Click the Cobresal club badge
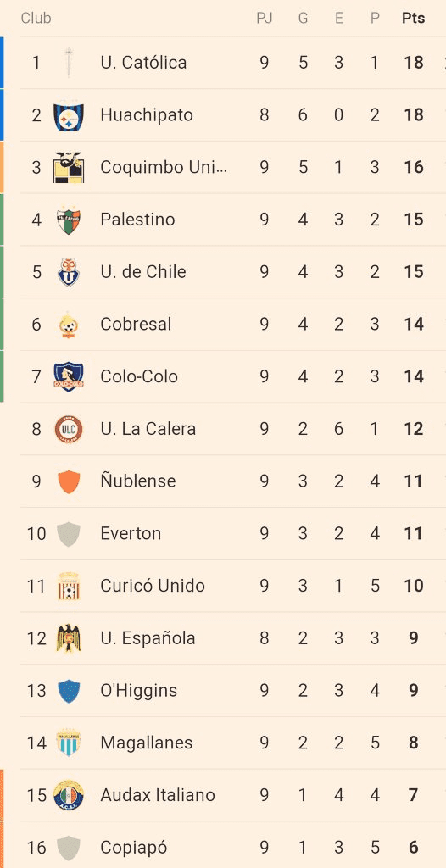Image resolution: width=446 pixels, height=868 pixels. (x=69, y=325)
